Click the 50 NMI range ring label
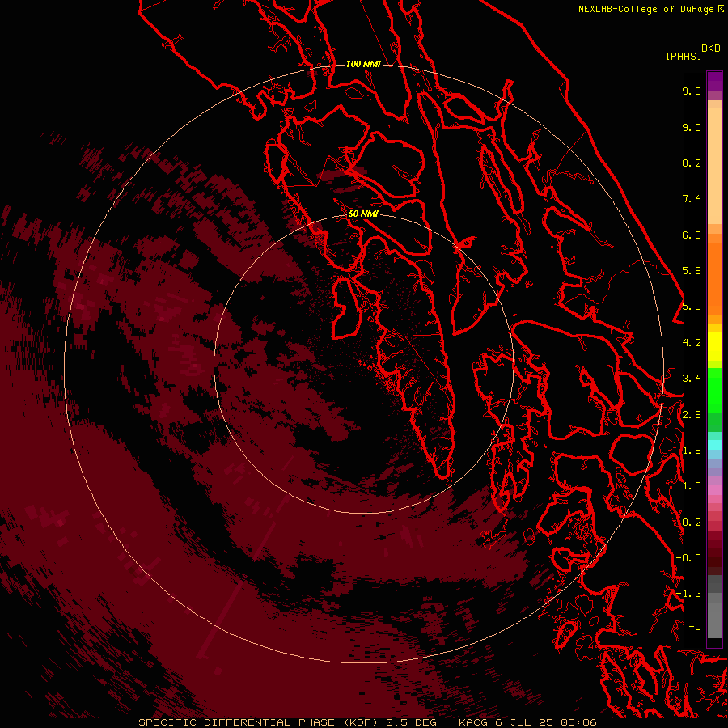728x728 pixels. [x=363, y=214]
